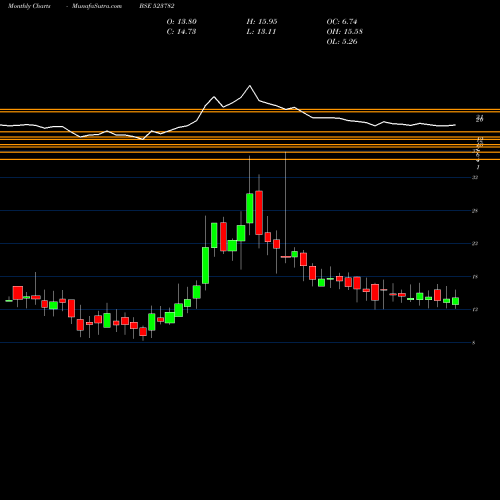500x500 pixels.
Task: Click the "OC: 6.74" value
Action: point(342,22)
